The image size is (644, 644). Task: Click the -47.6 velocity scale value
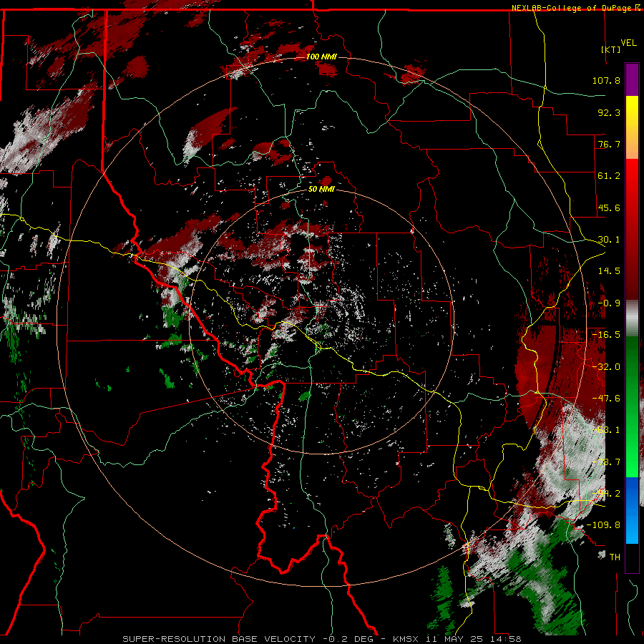click(606, 399)
